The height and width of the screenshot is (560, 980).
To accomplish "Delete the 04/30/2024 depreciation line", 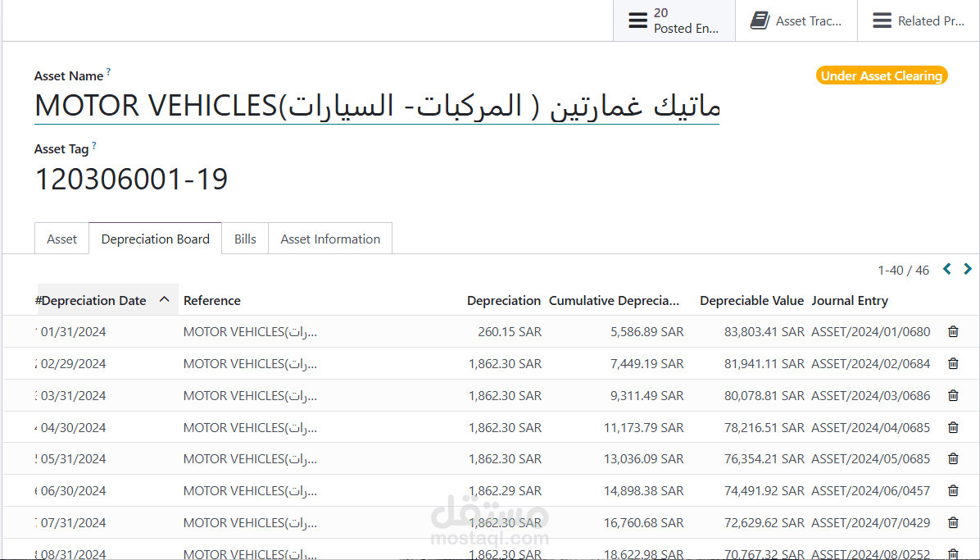I will (953, 427).
